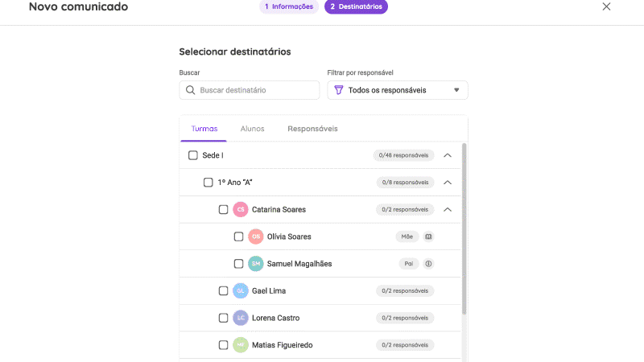Click Gael Lima blue avatar
The width and height of the screenshot is (644, 362).
click(241, 290)
